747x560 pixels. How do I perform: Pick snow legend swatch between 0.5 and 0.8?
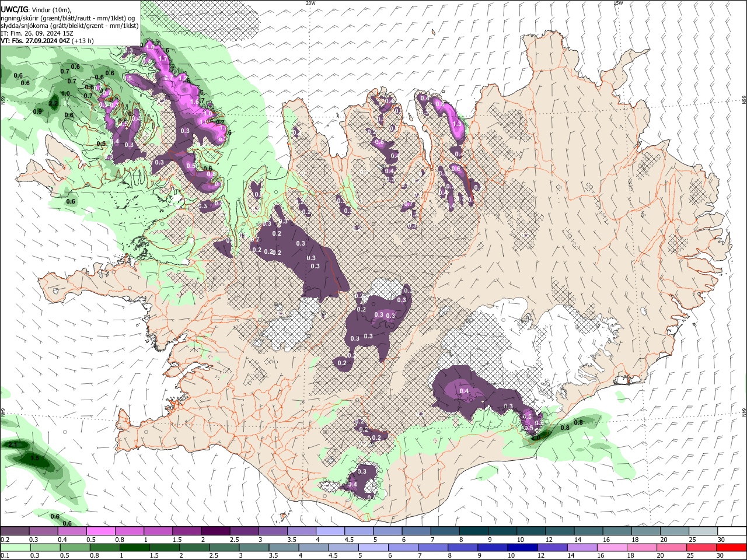click(100, 531)
